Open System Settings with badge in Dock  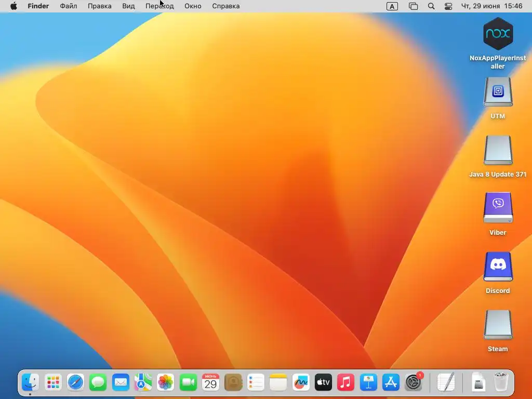click(413, 383)
